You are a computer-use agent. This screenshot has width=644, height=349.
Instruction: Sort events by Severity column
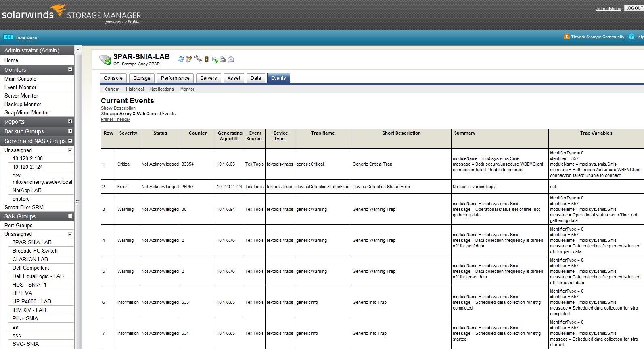[x=128, y=133]
